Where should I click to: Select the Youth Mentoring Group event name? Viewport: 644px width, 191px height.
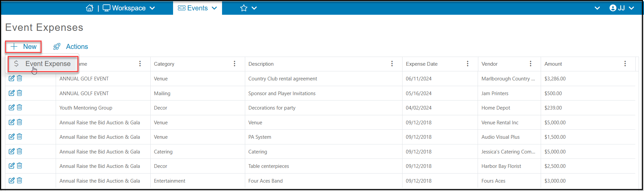pyautogui.click(x=86, y=108)
